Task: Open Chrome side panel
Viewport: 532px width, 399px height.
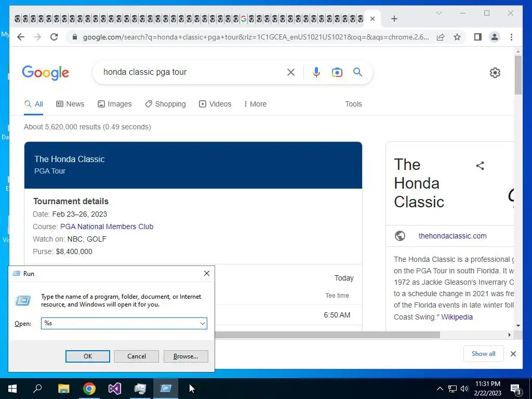Action: pos(478,37)
